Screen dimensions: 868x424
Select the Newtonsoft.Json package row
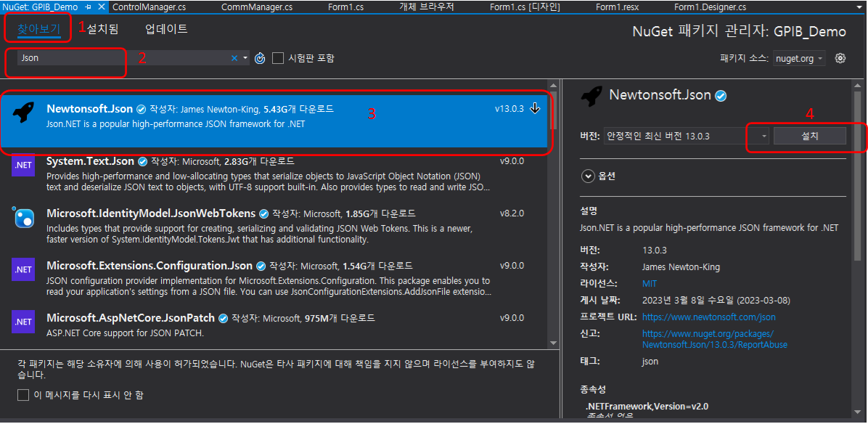click(274, 121)
